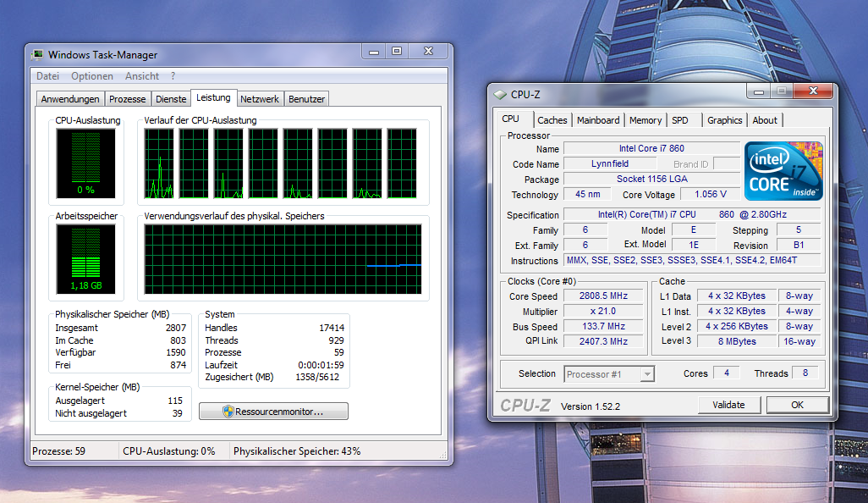Switch to the Anwendungen tab
Image resolution: width=868 pixels, height=503 pixels.
tap(70, 99)
